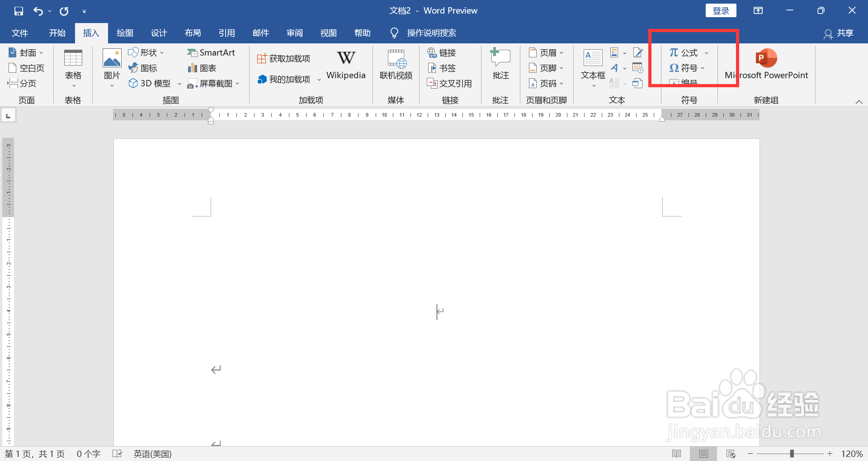This screenshot has width=868, height=461.
Task: Click the 登录 sign-in button
Action: tap(721, 10)
